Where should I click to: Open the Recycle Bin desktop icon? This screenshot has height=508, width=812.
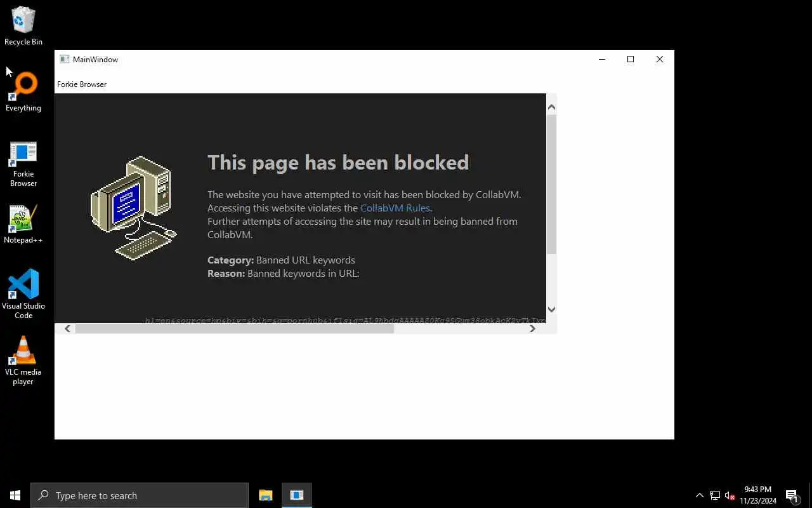pos(23,26)
